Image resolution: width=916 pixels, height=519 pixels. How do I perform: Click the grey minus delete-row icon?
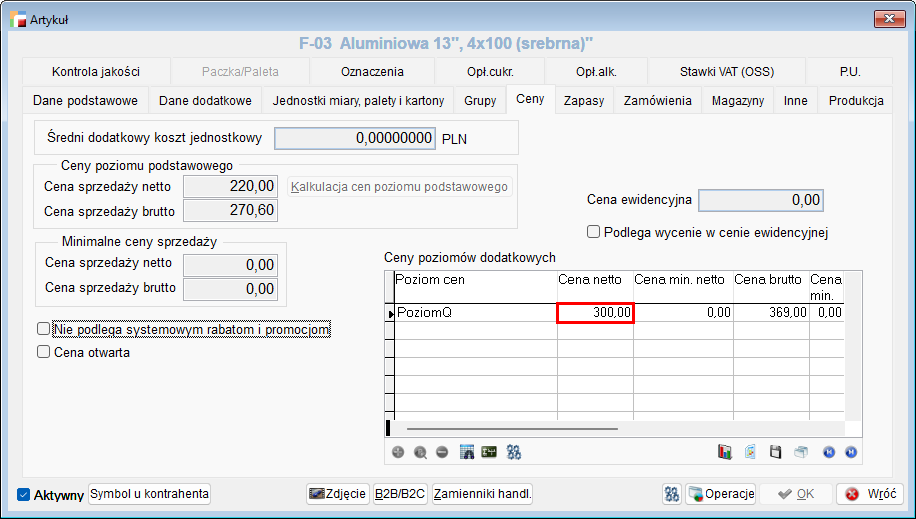(x=442, y=452)
